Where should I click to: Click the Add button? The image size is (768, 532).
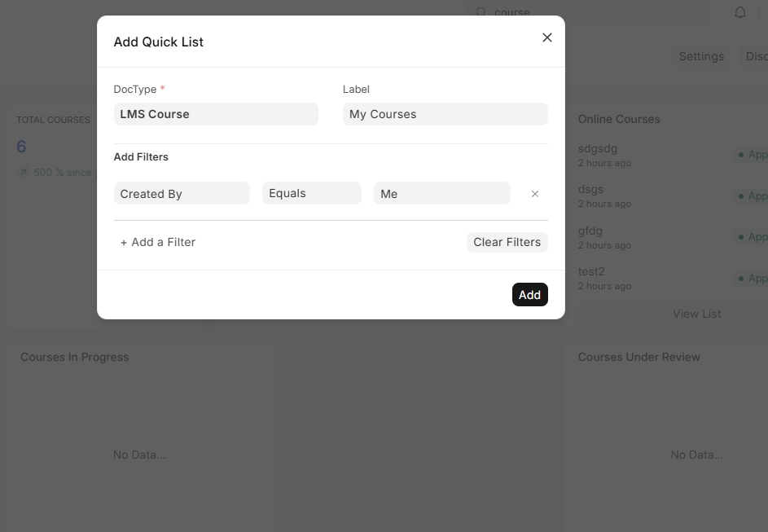point(530,294)
